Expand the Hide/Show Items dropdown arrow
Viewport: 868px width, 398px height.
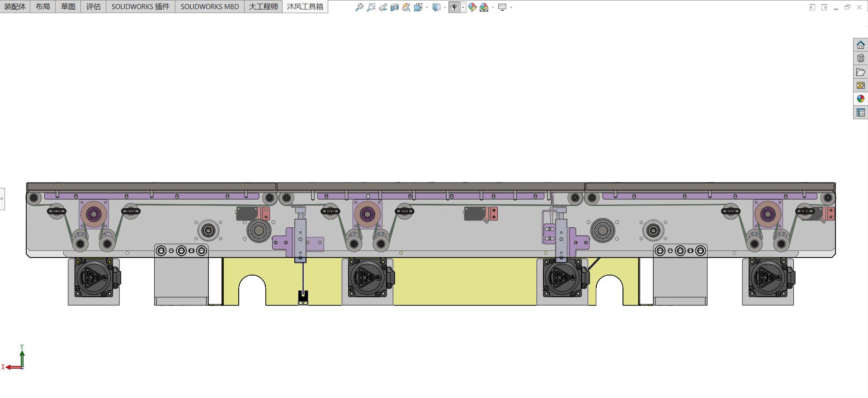(x=463, y=7)
